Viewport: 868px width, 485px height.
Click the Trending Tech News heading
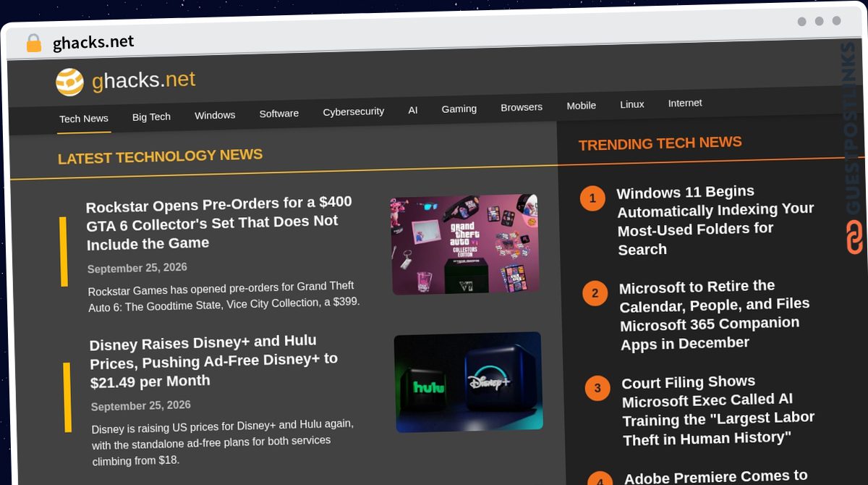660,143
